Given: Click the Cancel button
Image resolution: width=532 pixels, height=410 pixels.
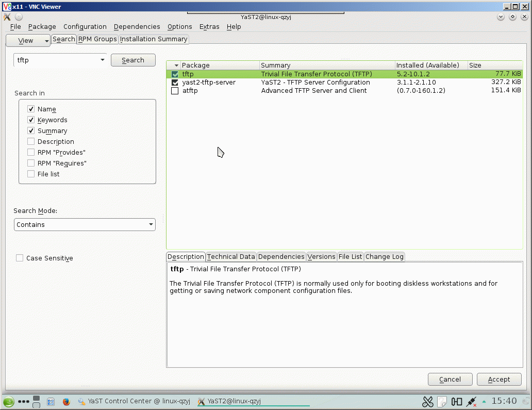Looking at the screenshot, I should [x=450, y=380].
